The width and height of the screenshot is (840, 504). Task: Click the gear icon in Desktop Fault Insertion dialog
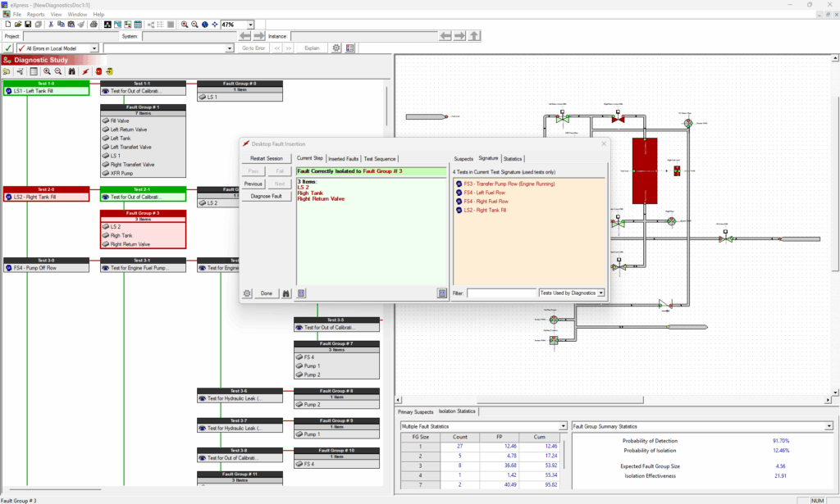point(247,293)
